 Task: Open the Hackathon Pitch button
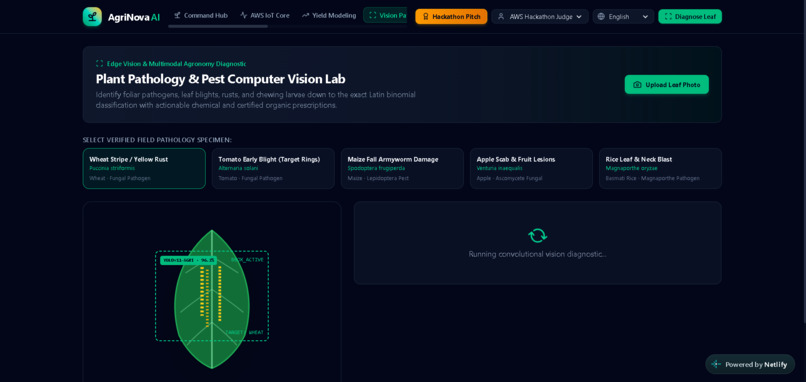click(x=451, y=16)
